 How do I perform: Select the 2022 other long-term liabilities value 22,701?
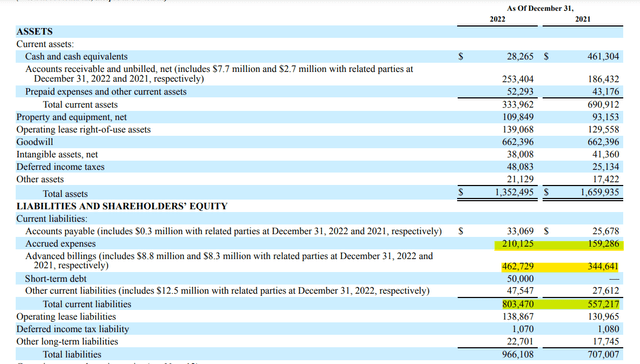pos(520,342)
